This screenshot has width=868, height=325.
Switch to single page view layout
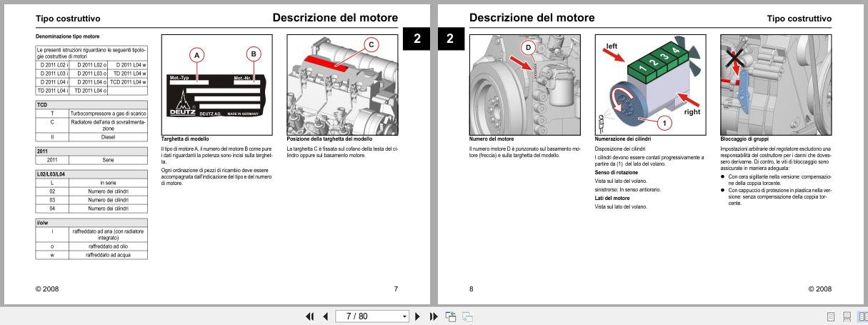[832, 316]
